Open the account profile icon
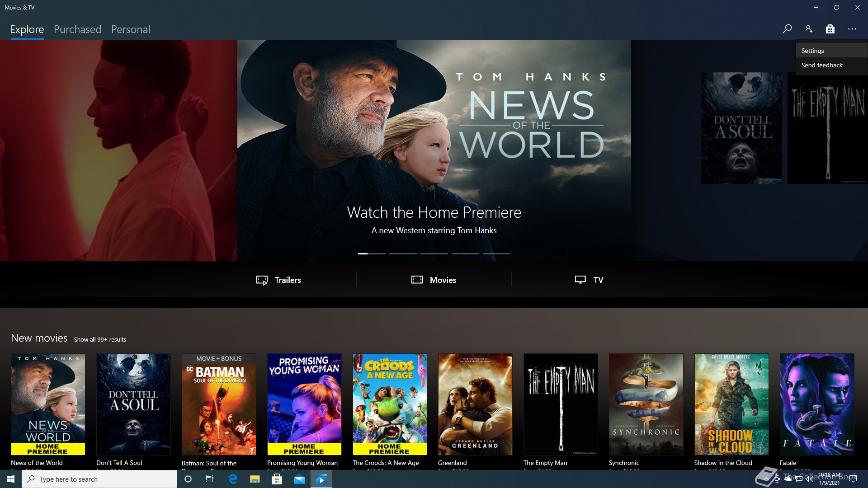Image resolution: width=868 pixels, height=488 pixels. (x=808, y=29)
